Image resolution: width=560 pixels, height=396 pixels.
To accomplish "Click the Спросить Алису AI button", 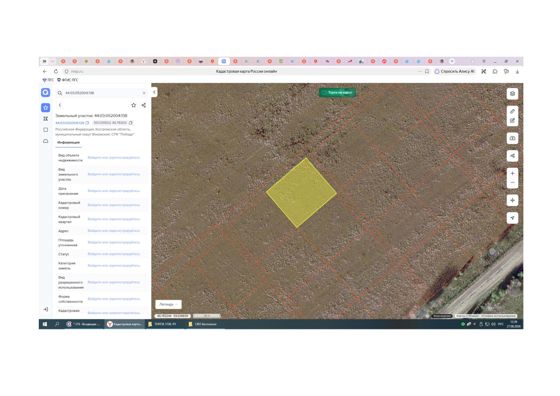I will pos(454,71).
